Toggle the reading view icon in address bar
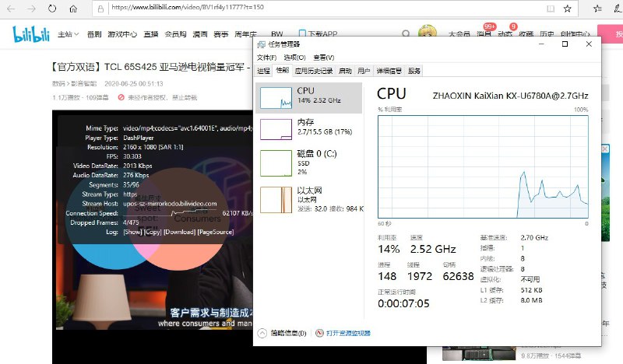Screen dimensions: 623x364 pos(551,9)
